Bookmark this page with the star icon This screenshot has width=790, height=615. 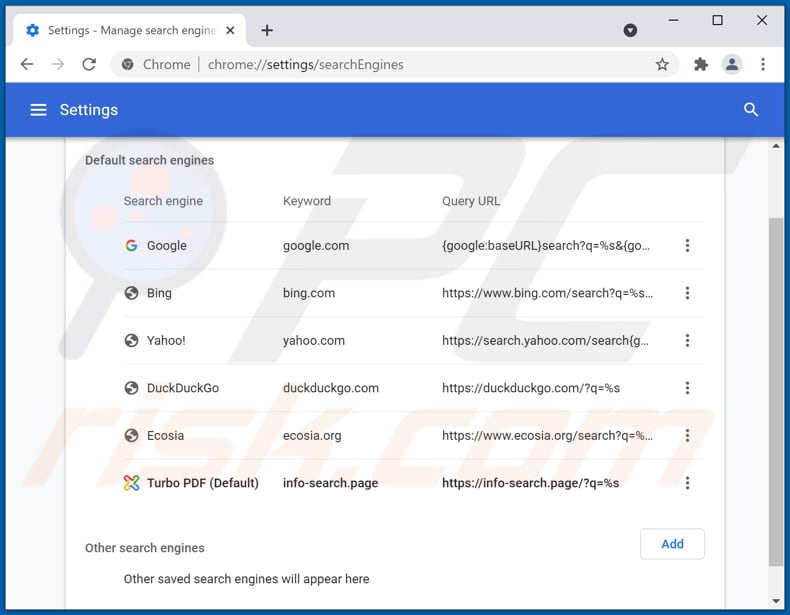click(662, 64)
